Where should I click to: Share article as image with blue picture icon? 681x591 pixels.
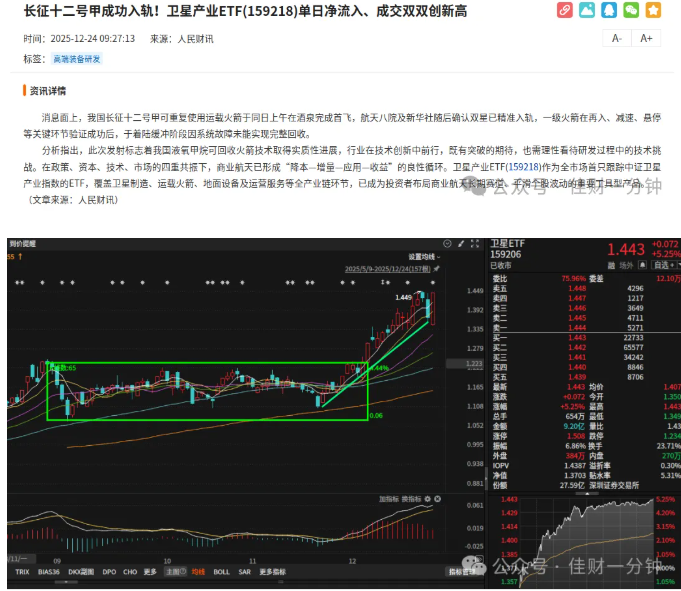coord(587,10)
